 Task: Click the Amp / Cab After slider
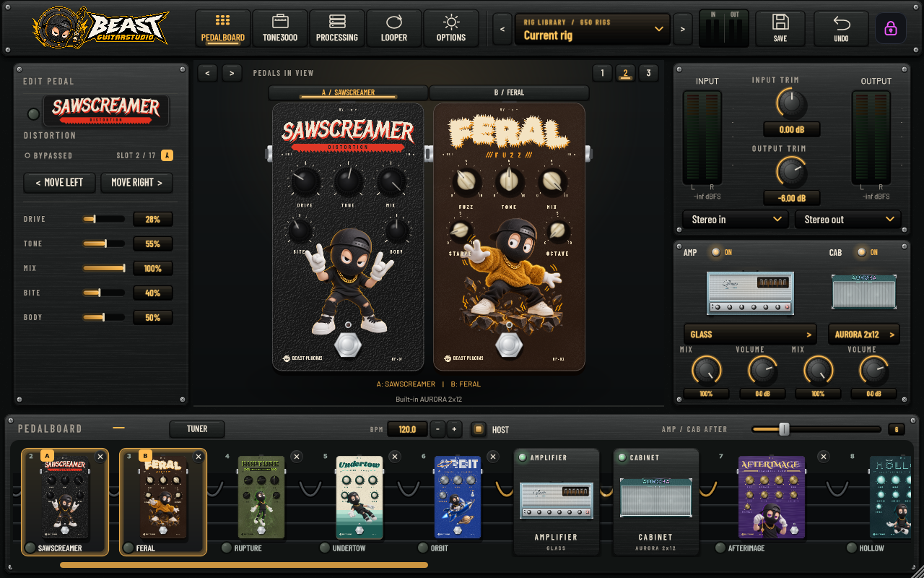pos(816,429)
